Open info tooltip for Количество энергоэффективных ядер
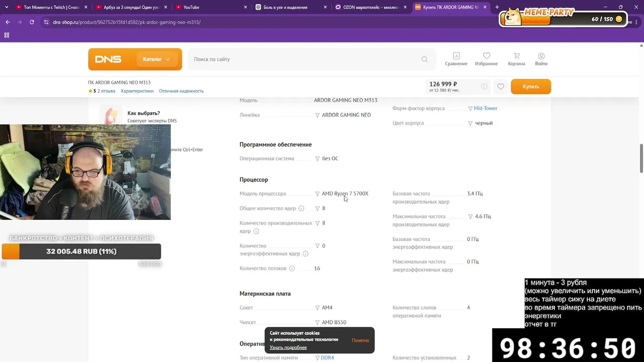This screenshot has width=644, height=362. (x=305, y=254)
